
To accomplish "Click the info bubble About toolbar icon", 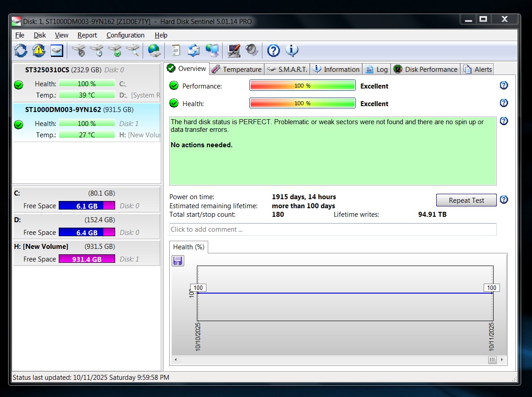I will point(292,50).
